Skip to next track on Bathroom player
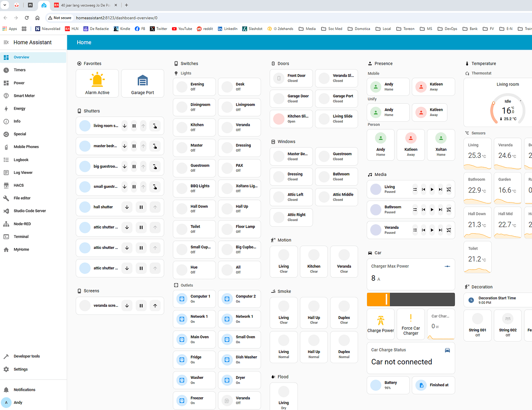The width and height of the screenshot is (532, 410). (x=440, y=210)
